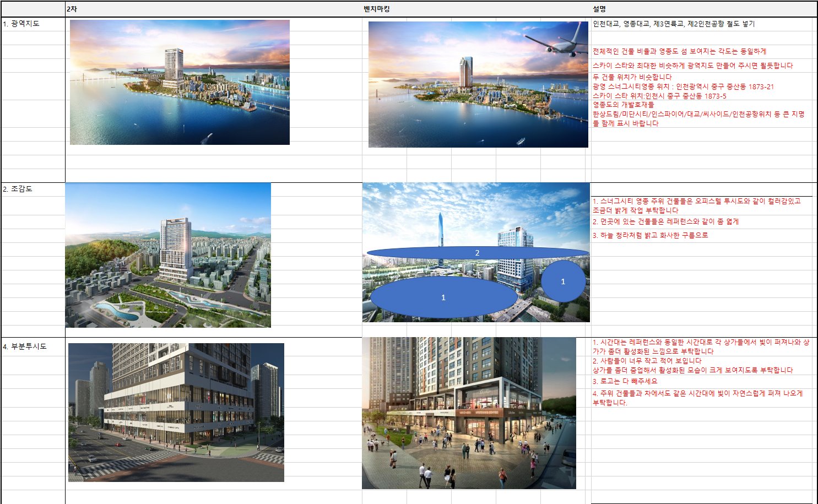Select the benchmarking island image with airplane

[x=478, y=84]
